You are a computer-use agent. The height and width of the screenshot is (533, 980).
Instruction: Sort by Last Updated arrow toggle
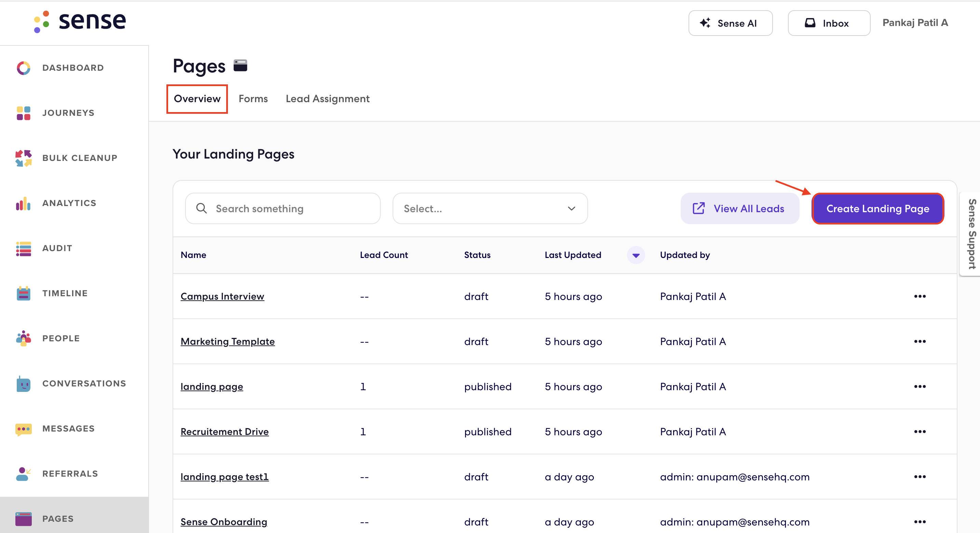click(x=636, y=255)
